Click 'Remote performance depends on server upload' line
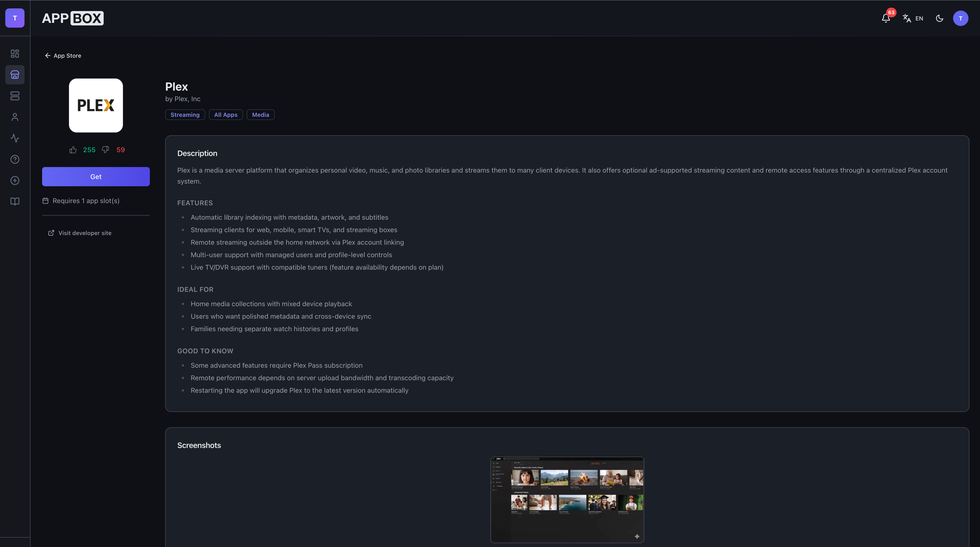Screen dimensions: 980x547 pos(322,378)
